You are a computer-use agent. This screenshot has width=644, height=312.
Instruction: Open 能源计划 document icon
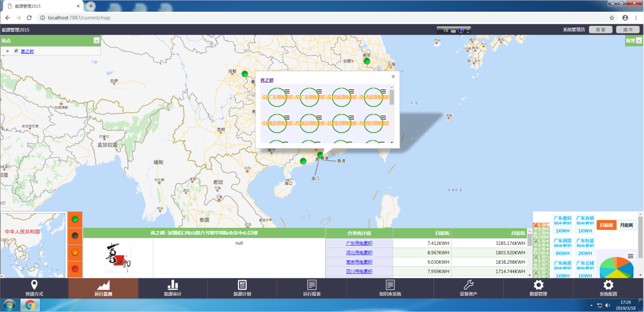coord(242,285)
